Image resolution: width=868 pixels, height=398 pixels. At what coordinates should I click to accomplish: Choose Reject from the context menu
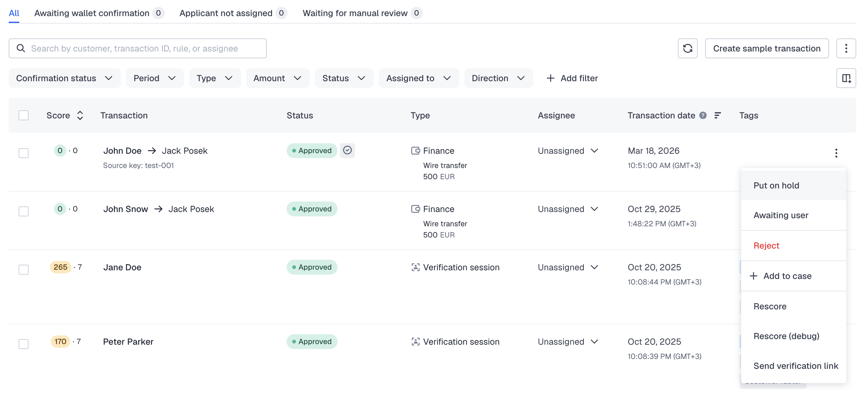766,245
